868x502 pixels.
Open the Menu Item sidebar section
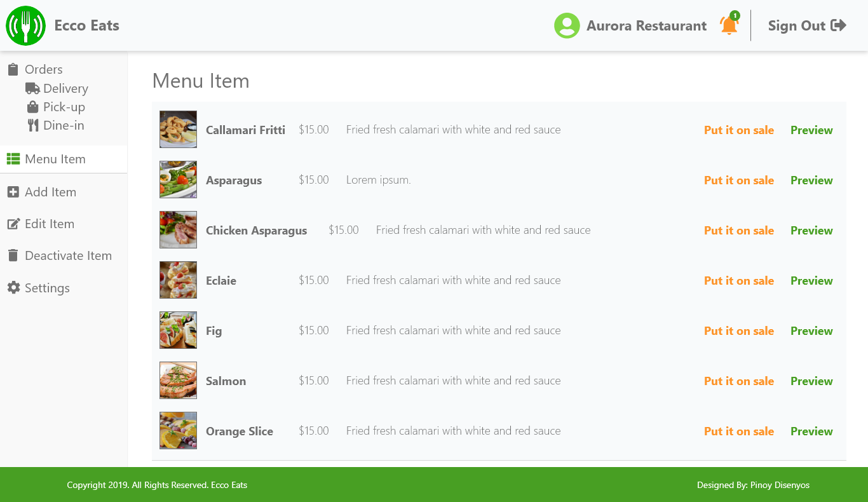click(55, 159)
